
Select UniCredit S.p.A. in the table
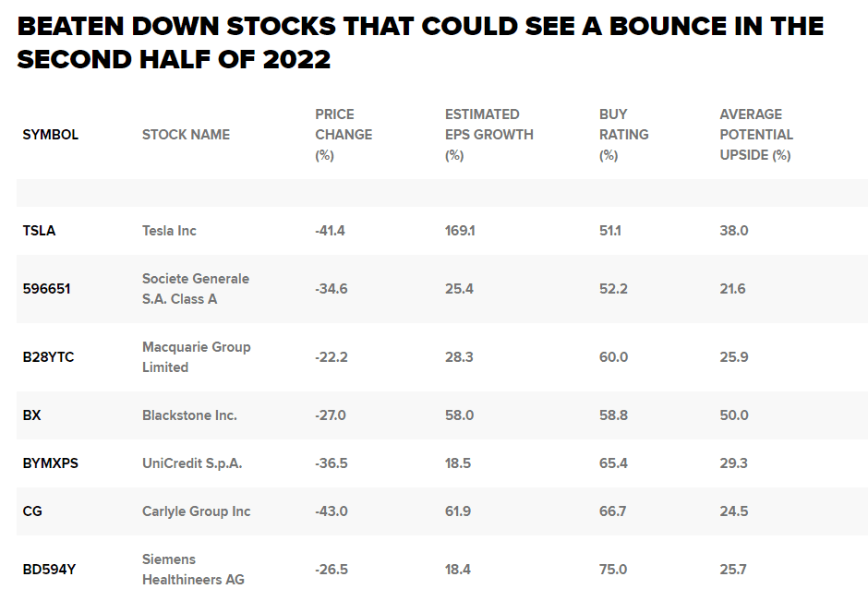click(x=192, y=463)
